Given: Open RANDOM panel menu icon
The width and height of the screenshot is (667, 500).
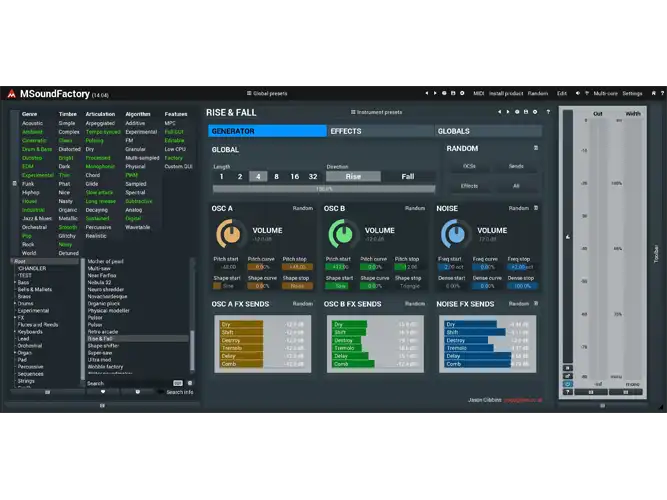Looking at the screenshot, I should point(536,148).
